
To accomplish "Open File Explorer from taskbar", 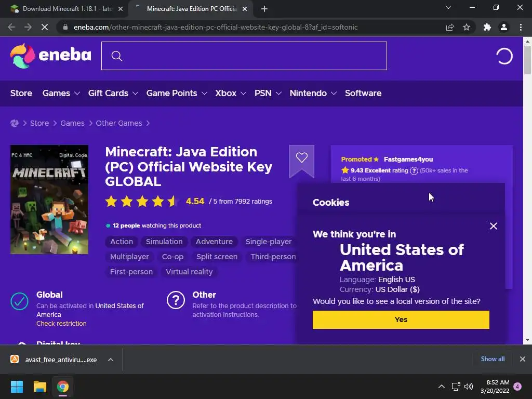I will point(39,387).
